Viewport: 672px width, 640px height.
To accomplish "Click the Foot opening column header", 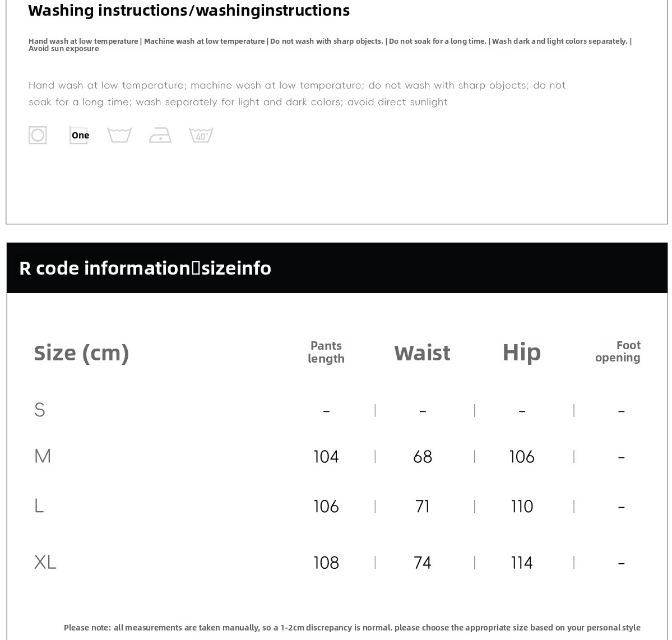I will click(618, 351).
